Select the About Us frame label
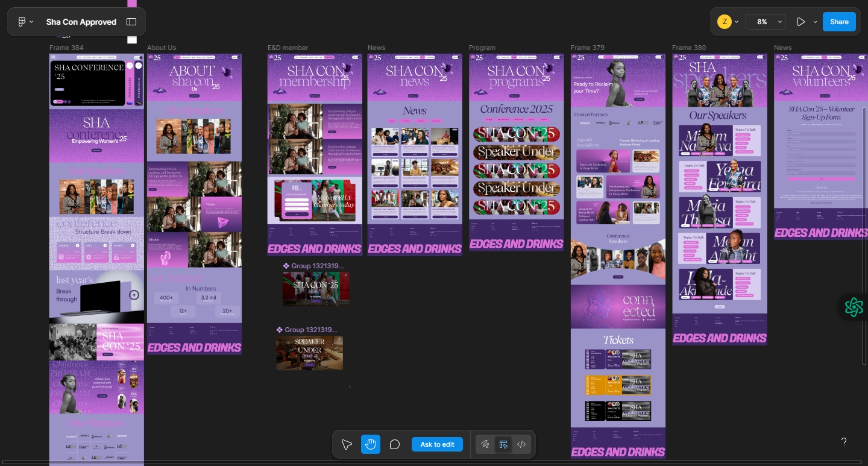The image size is (868, 466). point(162,48)
